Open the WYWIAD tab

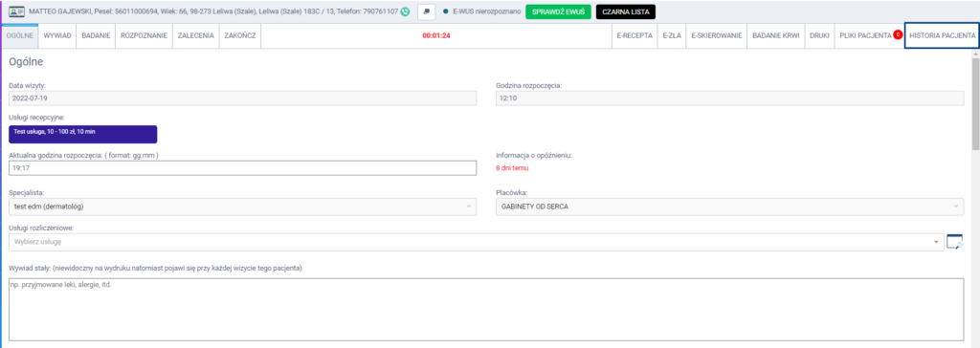[x=57, y=36]
